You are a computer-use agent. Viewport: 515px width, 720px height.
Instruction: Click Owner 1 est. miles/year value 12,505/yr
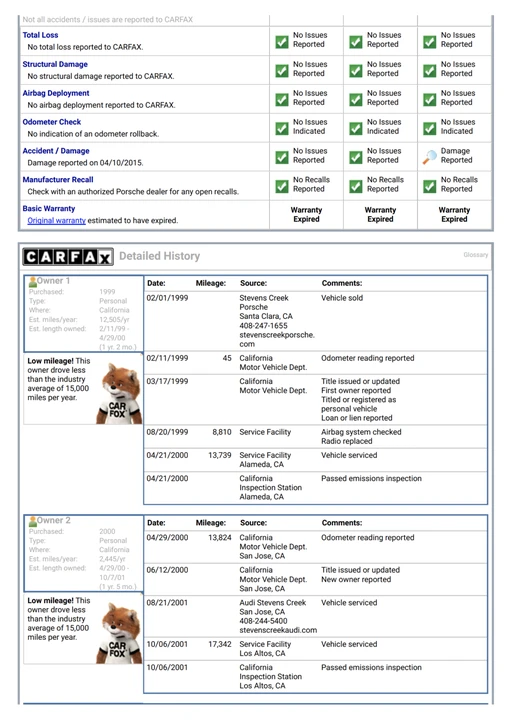(x=114, y=320)
